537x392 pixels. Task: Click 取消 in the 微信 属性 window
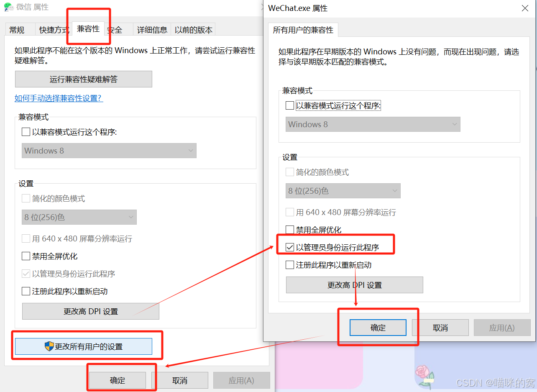180,380
